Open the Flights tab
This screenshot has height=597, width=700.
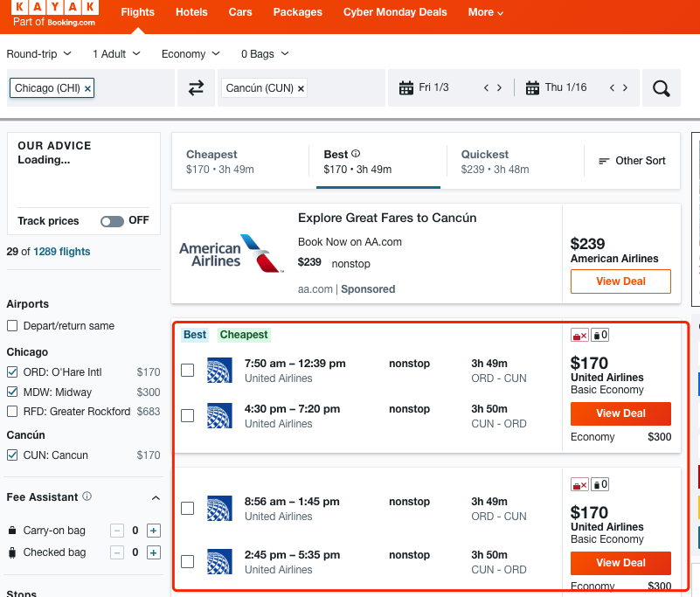(137, 12)
